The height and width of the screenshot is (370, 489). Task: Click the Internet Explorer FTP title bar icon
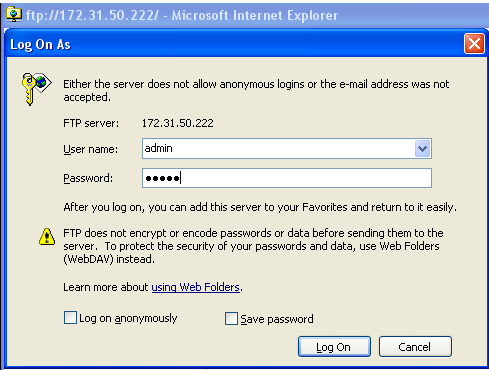coord(14,15)
